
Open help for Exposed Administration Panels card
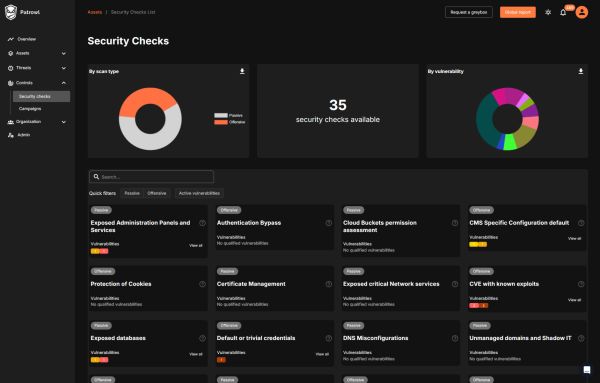point(202,223)
